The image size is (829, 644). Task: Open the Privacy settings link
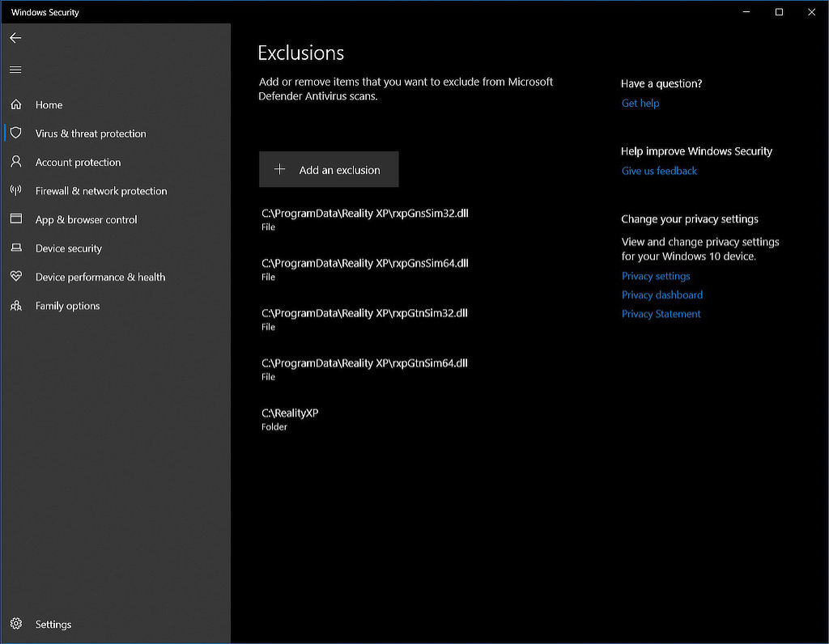[x=656, y=277]
